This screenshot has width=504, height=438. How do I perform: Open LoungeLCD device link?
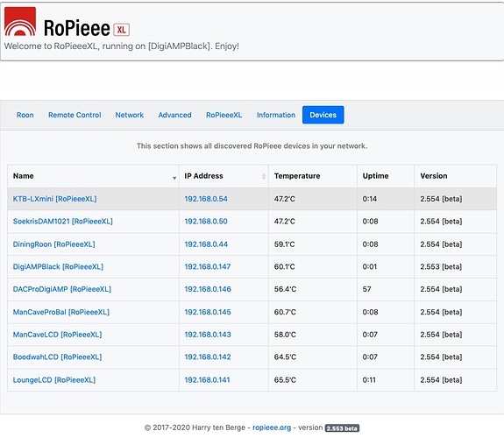[54, 380]
